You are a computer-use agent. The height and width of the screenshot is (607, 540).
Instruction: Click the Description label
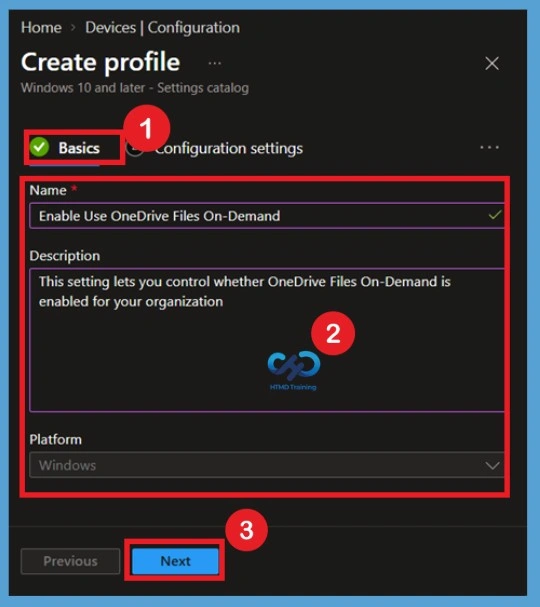pos(65,256)
